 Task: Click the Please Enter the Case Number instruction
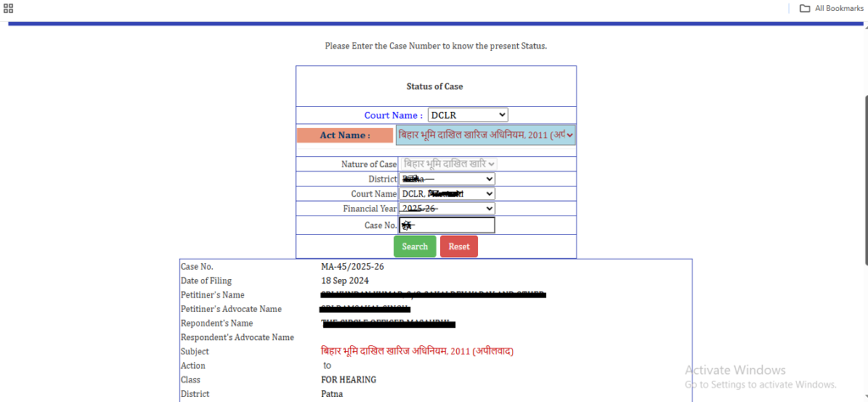tap(436, 46)
